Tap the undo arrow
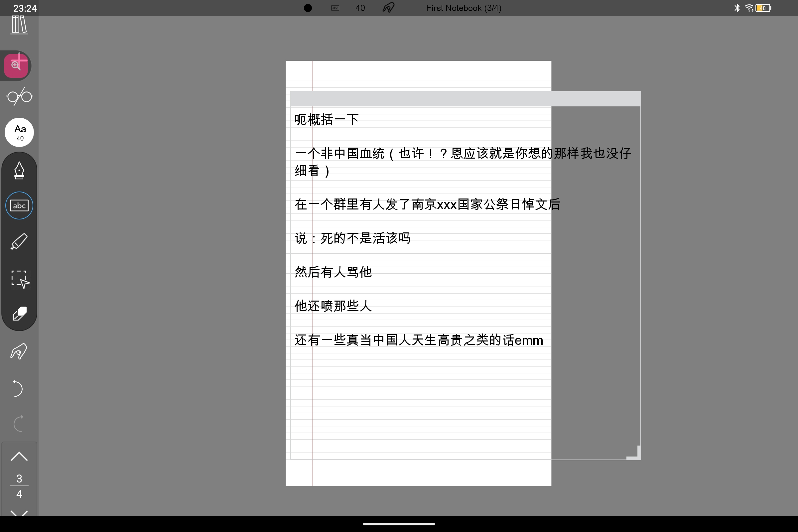Image resolution: width=798 pixels, height=532 pixels. [18, 388]
